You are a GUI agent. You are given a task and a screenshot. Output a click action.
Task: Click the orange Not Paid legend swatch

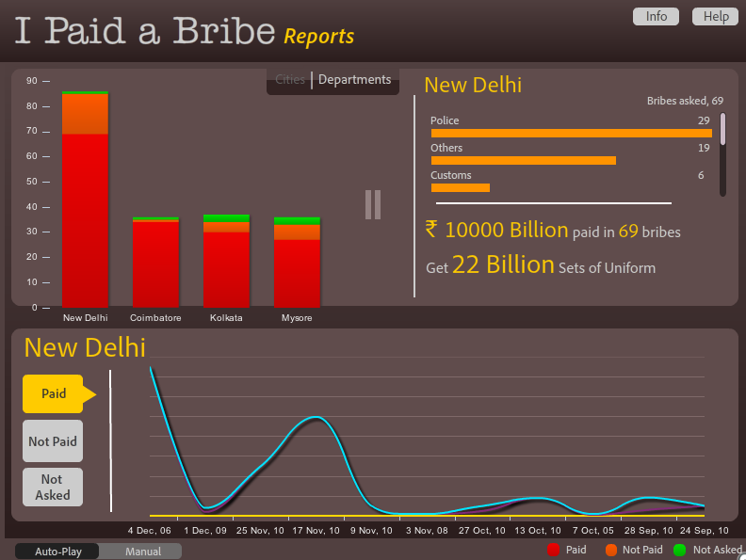pos(611,550)
